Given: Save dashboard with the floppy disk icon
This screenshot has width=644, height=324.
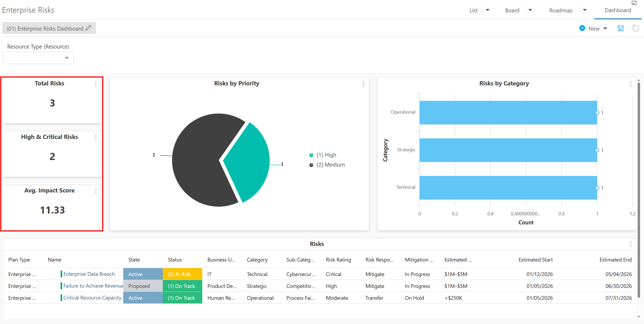Looking at the screenshot, I should 621,28.
